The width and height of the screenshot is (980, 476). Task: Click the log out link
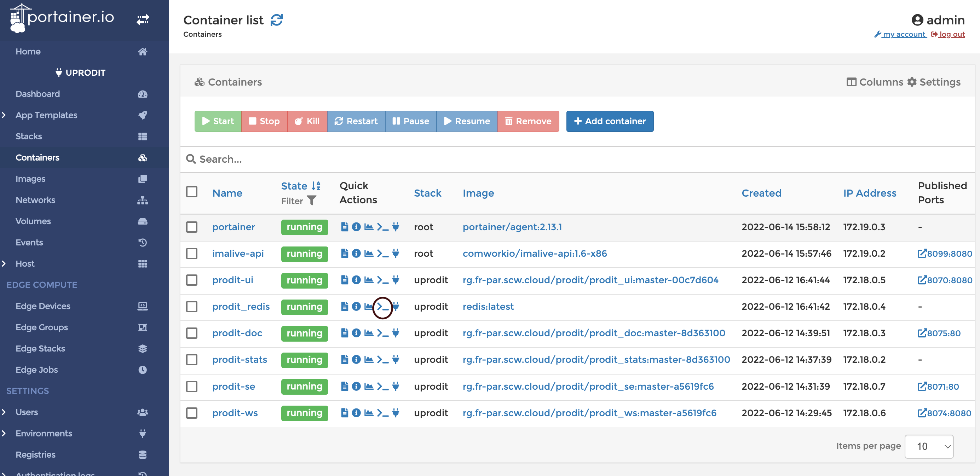948,34
